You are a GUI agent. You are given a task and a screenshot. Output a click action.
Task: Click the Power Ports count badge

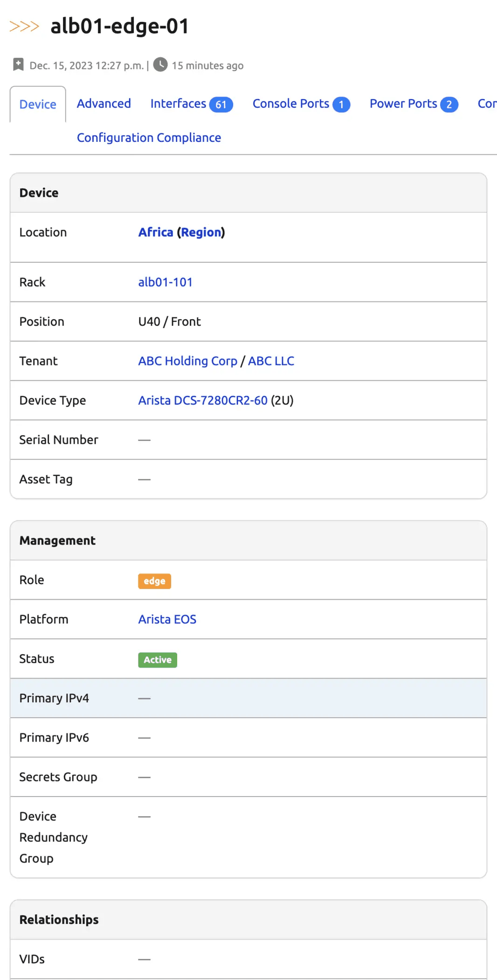449,105
